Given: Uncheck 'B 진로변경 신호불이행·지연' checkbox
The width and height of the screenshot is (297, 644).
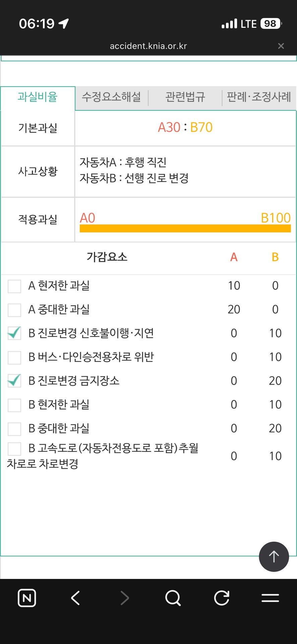Looking at the screenshot, I should [14, 333].
